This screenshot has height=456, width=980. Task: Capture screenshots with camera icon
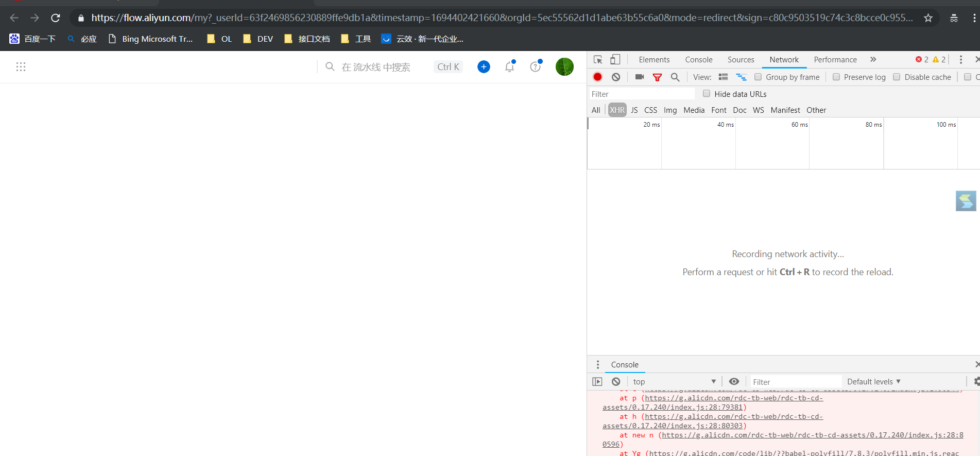pyautogui.click(x=640, y=77)
